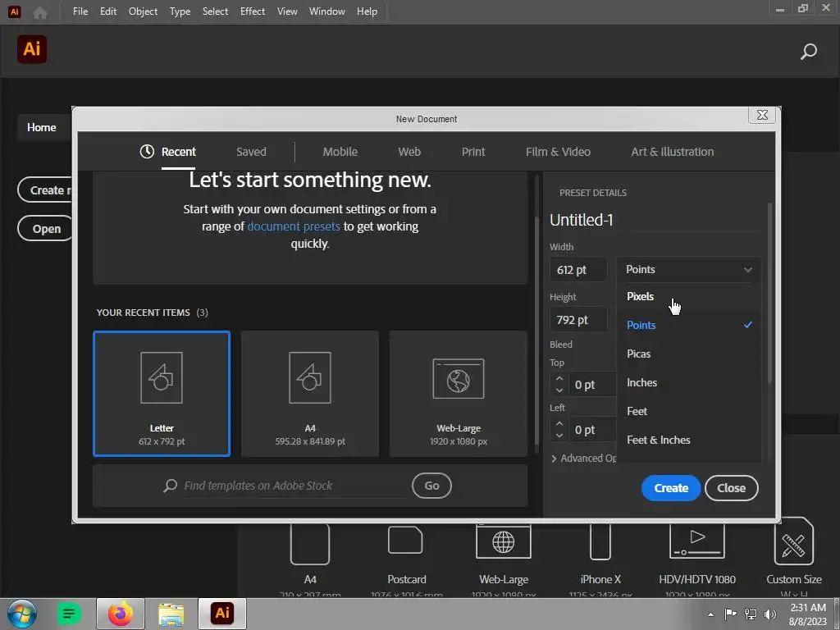Image resolution: width=840 pixels, height=630 pixels.
Task: Close New Document dialog with X
Action: [762, 115]
